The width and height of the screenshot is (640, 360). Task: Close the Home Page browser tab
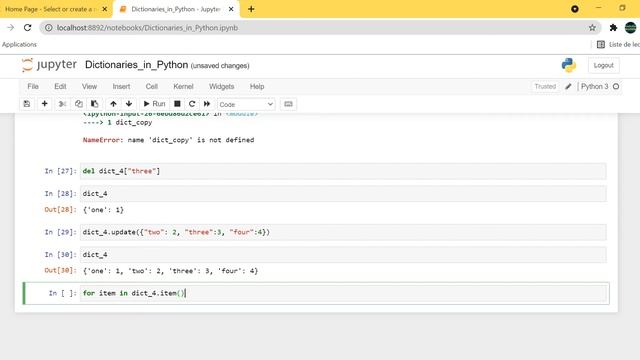104,9
